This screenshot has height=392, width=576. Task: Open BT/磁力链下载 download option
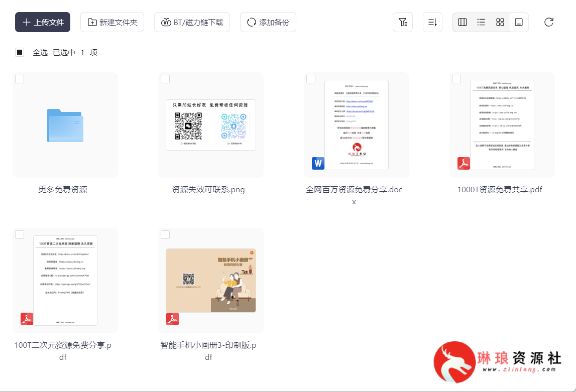coord(192,22)
